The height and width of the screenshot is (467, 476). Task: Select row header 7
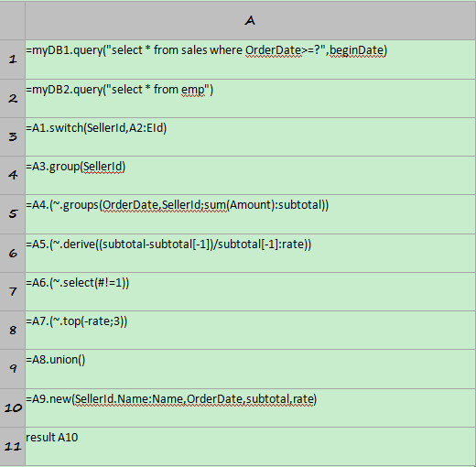click(13, 292)
